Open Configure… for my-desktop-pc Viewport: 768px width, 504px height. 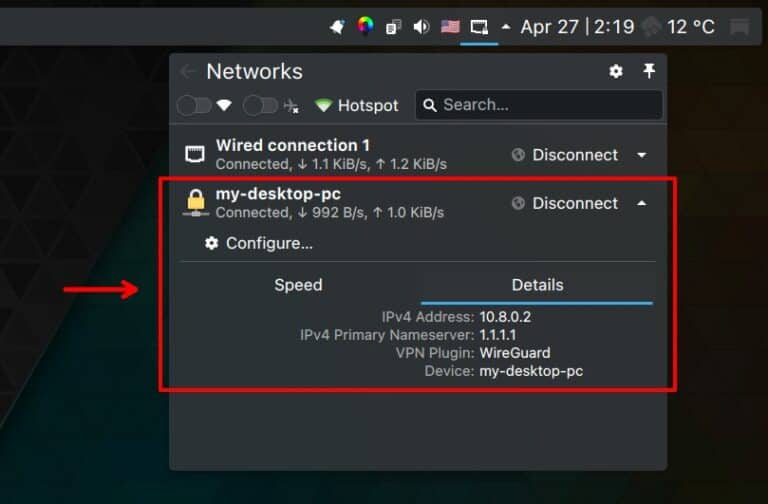click(259, 243)
